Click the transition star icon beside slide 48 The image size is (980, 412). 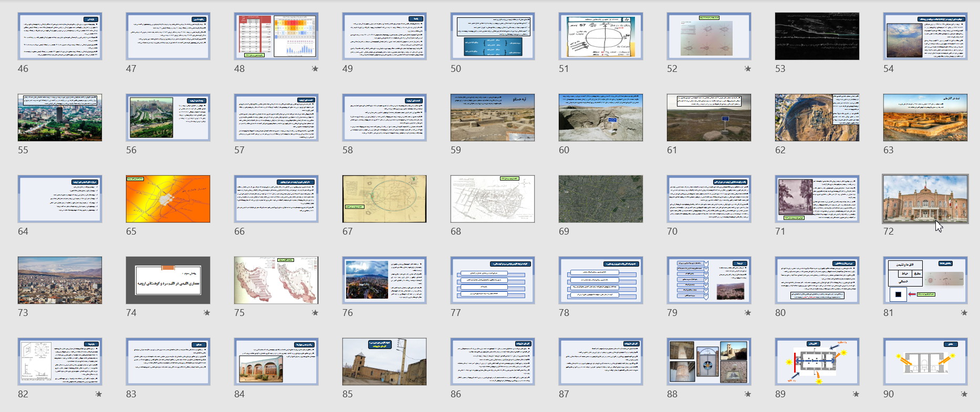coord(315,69)
